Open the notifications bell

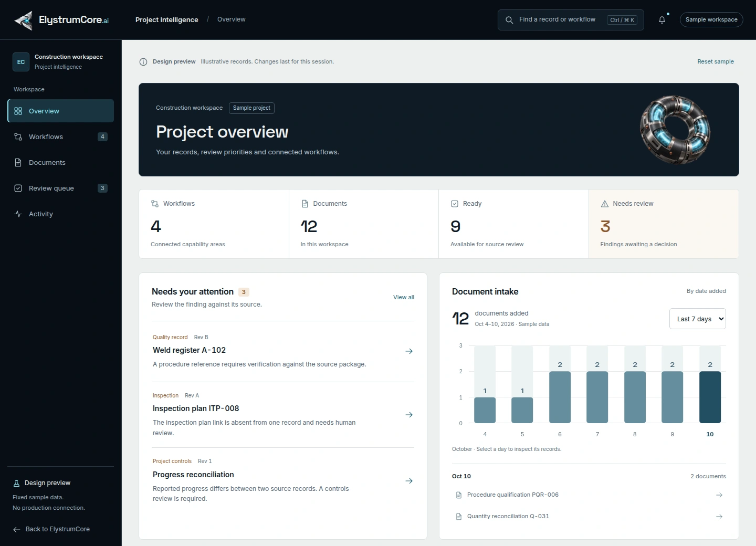[x=662, y=20]
